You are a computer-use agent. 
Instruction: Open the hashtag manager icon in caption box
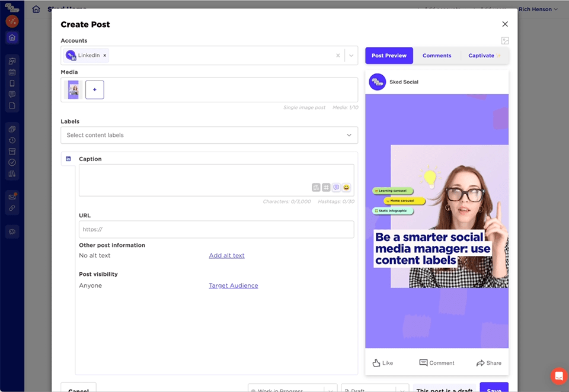(x=326, y=188)
